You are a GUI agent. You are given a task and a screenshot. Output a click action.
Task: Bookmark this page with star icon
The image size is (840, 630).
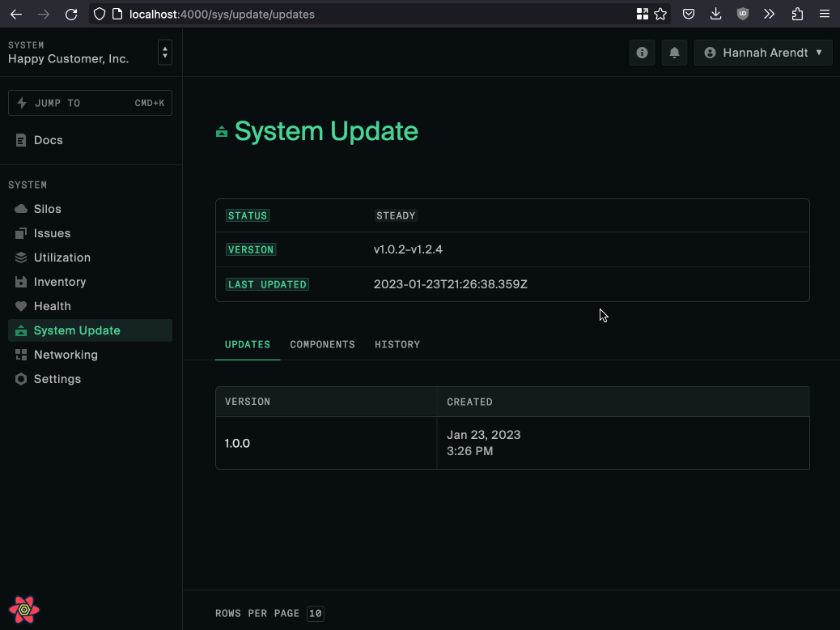(660, 15)
